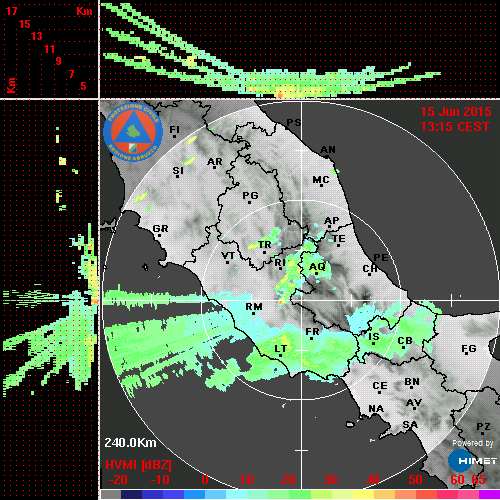Click the '50' dBZ scale value
Screen dimensions: 500x500
[x=415, y=480]
